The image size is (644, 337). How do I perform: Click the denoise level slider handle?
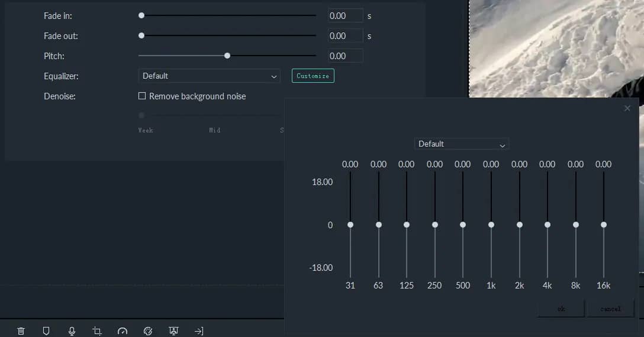(x=141, y=115)
